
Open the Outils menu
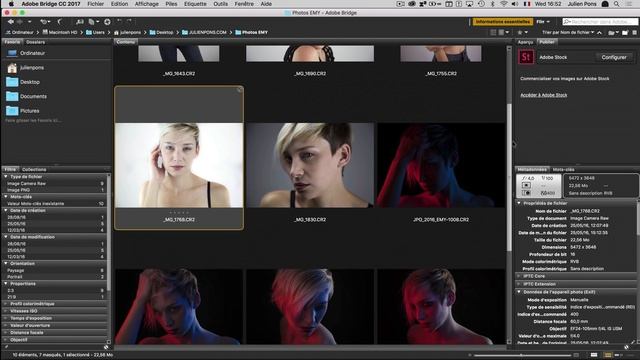point(220,4)
